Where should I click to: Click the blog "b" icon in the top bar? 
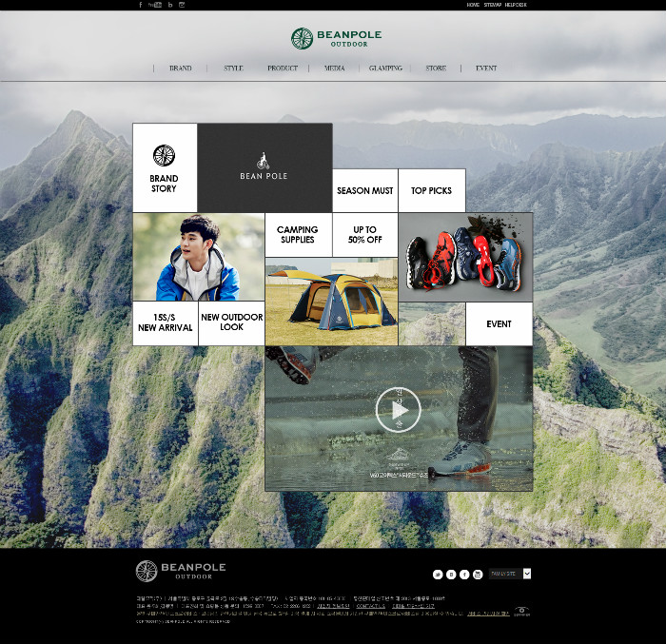pos(170,5)
